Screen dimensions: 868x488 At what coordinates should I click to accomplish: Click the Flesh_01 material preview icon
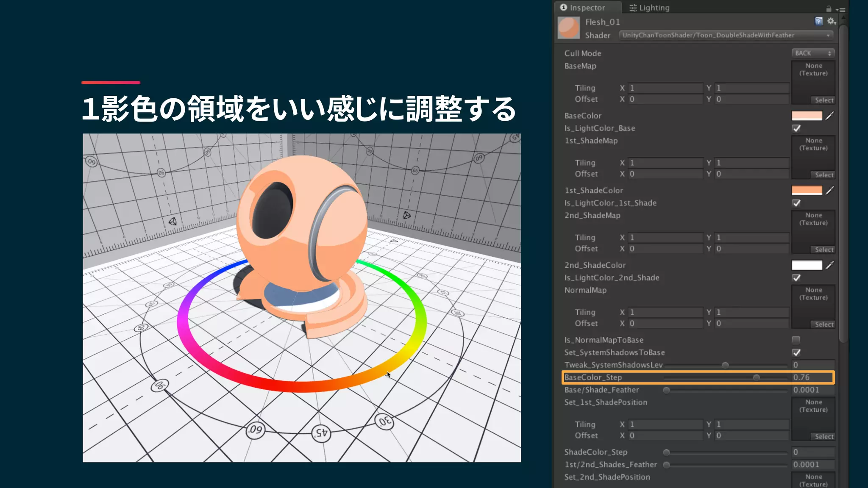568,28
